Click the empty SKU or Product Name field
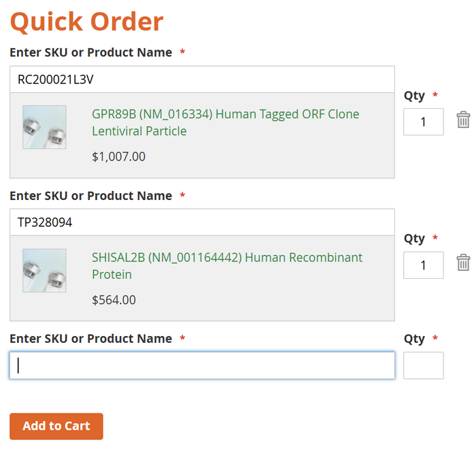The image size is (476, 455). 202,365
